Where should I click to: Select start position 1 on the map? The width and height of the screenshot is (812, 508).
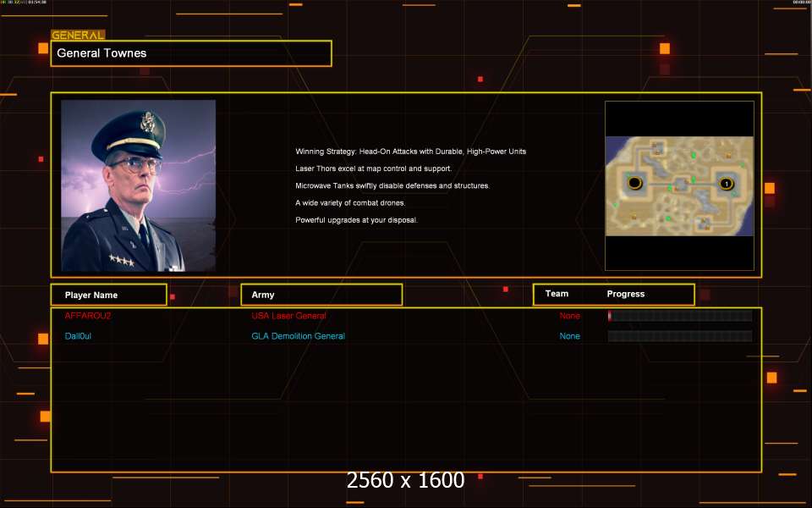click(x=726, y=184)
